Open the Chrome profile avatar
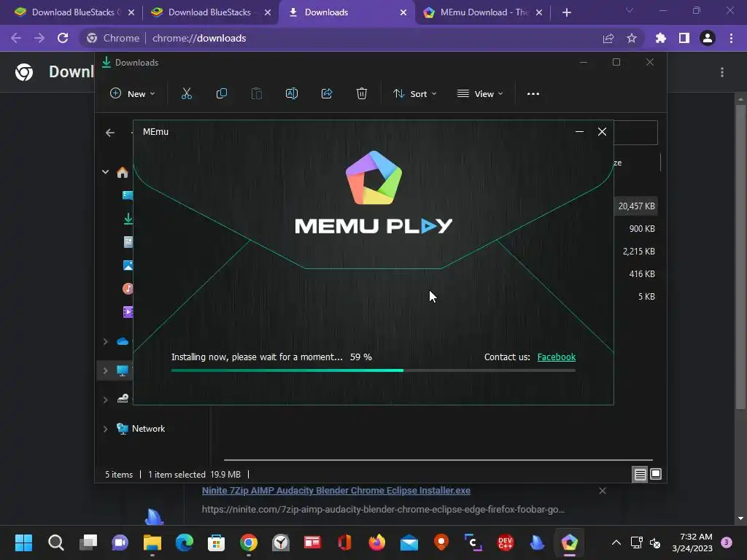Image resolution: width=747 pixels, height=560 pixels. pyautogui.click(x=708, y=38)
